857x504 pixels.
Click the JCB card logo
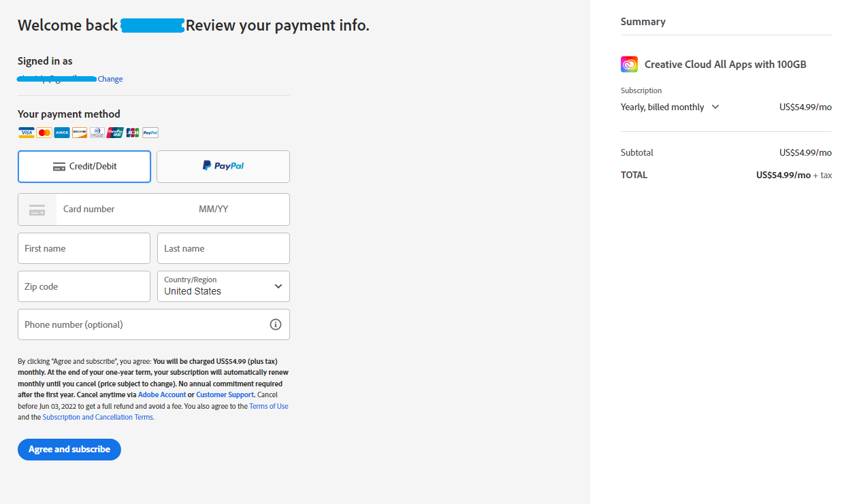click(x=133, y=133)
